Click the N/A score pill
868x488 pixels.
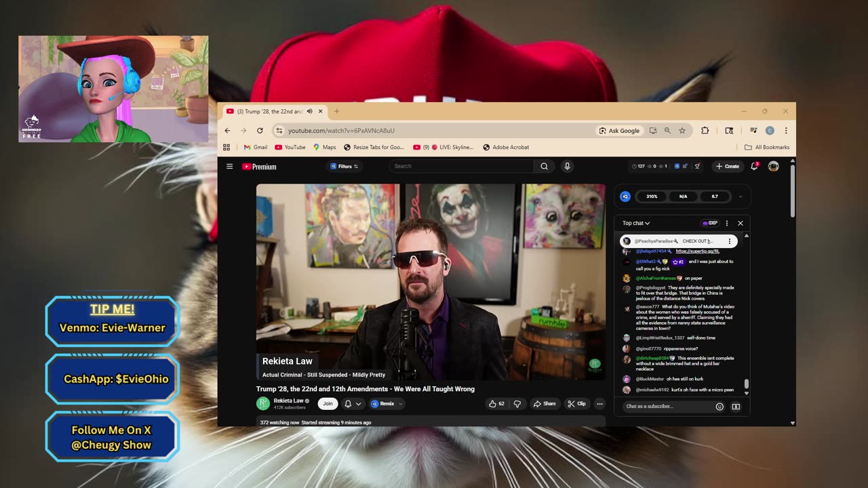coord(683,197)
